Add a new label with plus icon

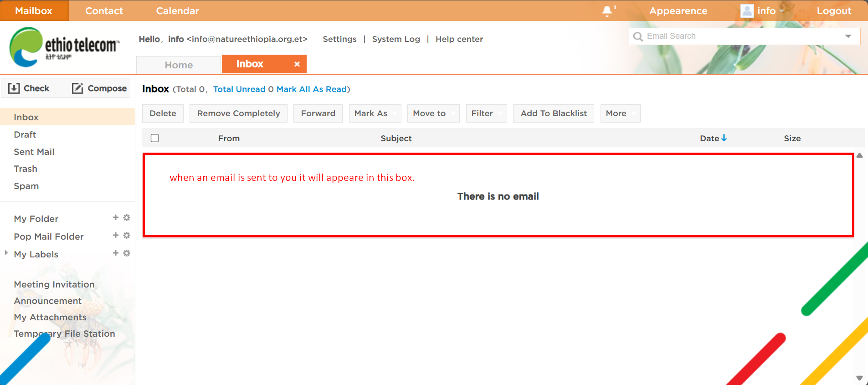[116, 253]
